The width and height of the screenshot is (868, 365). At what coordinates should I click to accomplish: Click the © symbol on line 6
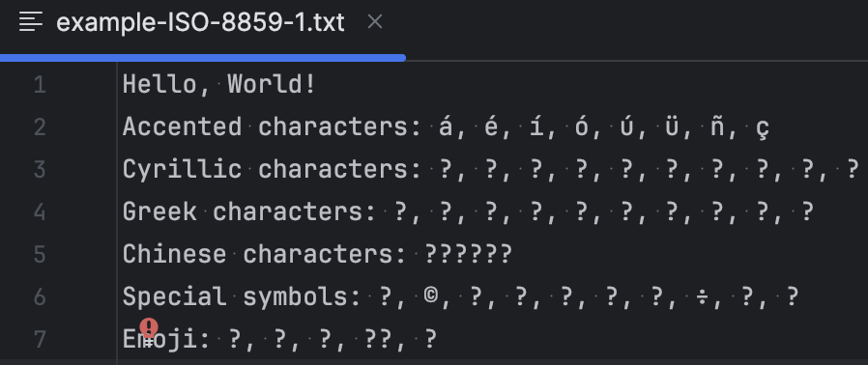point(431,295)
